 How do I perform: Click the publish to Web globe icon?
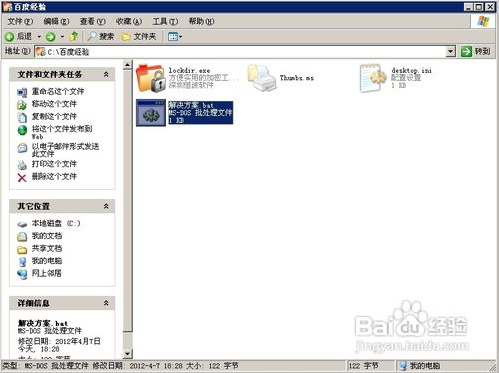point(22,130)
